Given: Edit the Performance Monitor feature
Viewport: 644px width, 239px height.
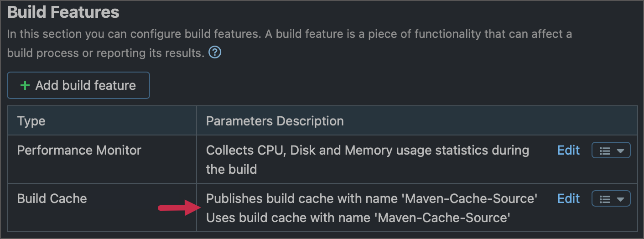Looking at the screenshot, I should 568,150.
